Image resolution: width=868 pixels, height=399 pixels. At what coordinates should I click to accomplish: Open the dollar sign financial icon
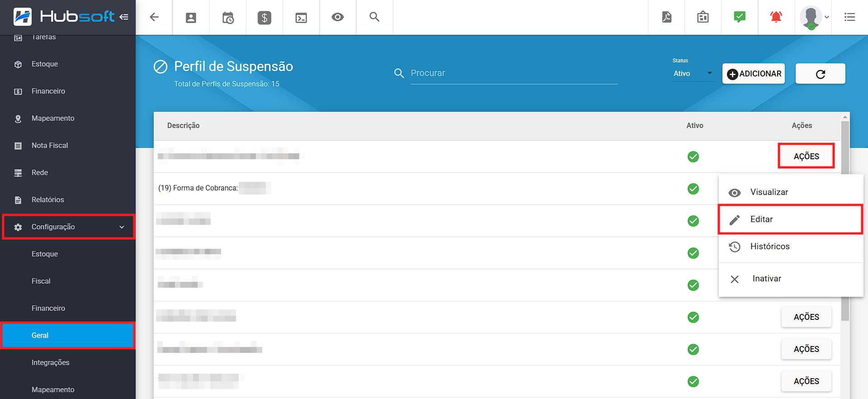coord(264,18)
